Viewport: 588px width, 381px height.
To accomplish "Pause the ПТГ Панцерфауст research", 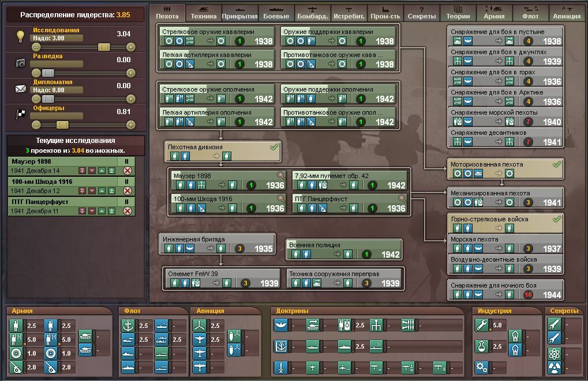I will (x=127, y=202).
